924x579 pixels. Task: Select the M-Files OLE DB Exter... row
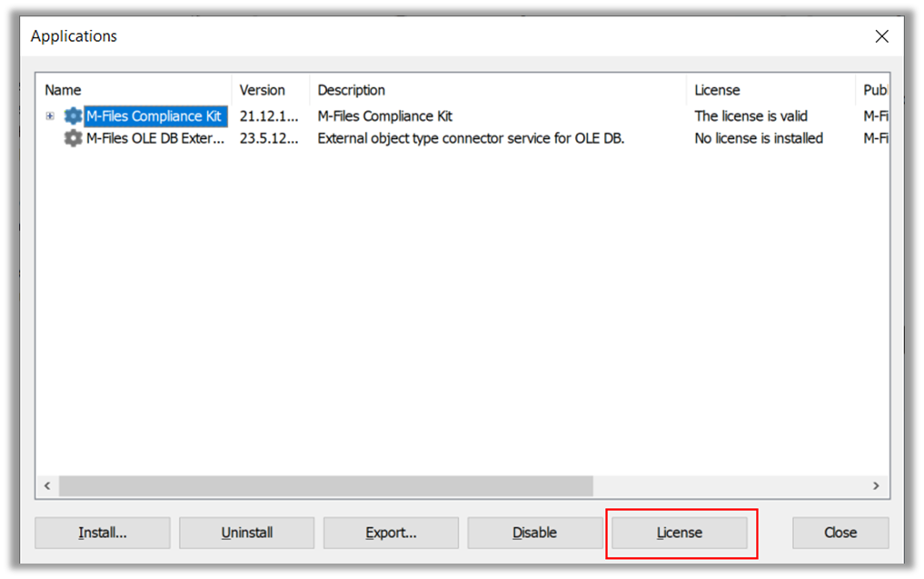(x=155, y=138)
